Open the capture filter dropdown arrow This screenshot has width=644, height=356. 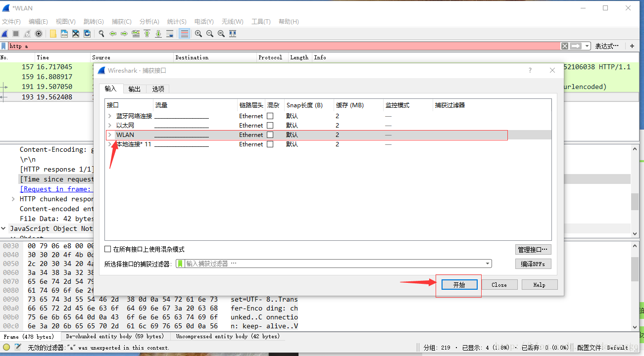[488, 264]
